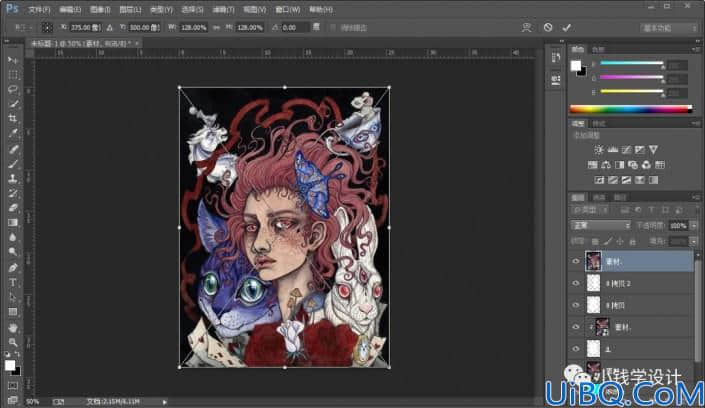Image resolution: width=705 pixels, height=408 pixels.
Task: Select the Zoom tool
Action: [13, 342]
